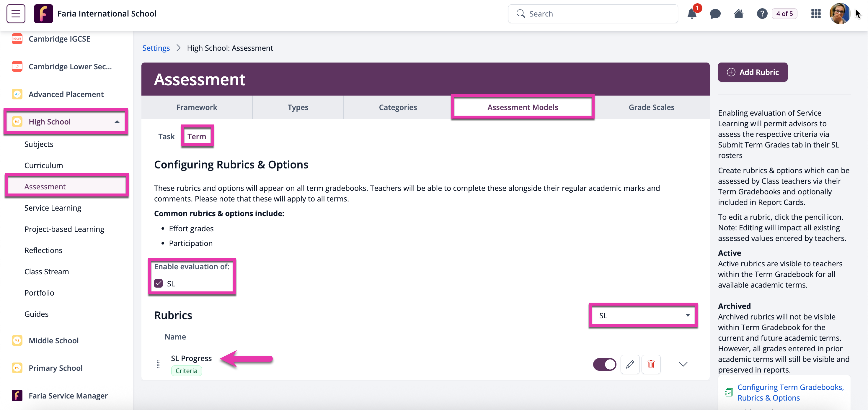Select the Term sub-tab

(197, 136)
